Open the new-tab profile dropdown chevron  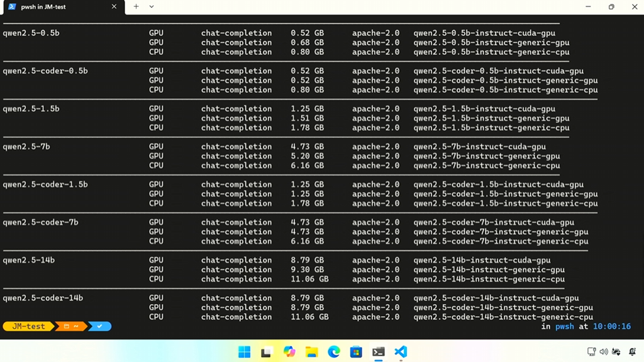[x=152, y=6]
